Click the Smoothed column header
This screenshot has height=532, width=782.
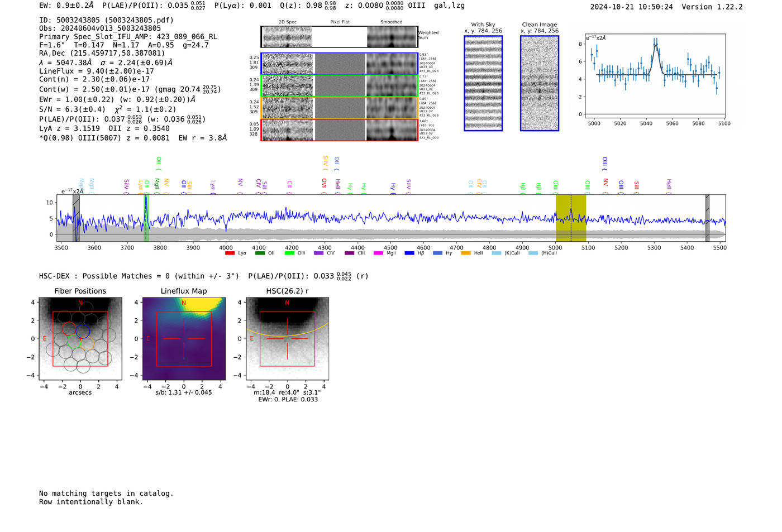[392, 22]
